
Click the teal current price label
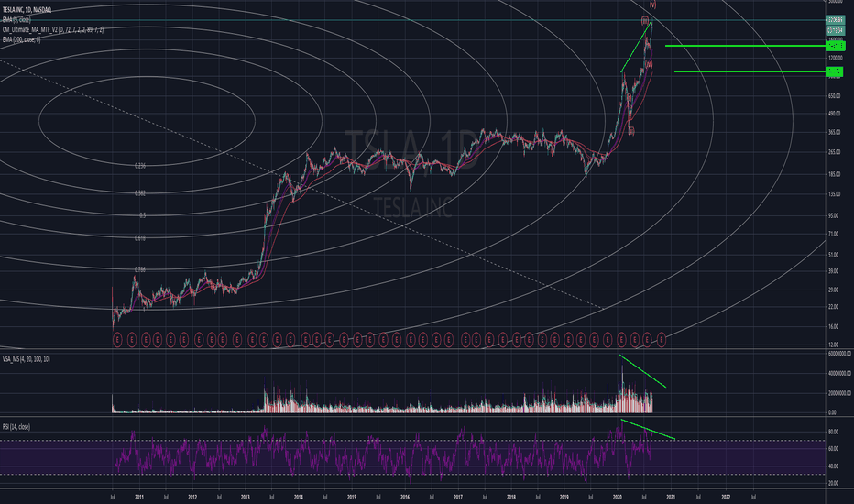click(x=836, y=20)
